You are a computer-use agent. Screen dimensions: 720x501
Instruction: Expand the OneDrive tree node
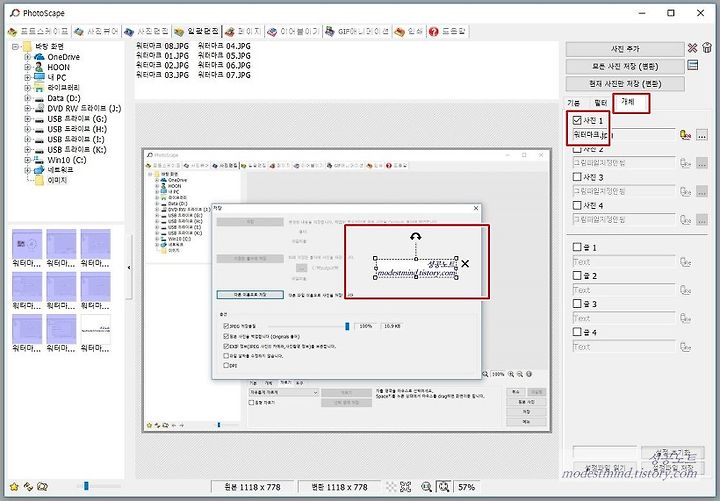pos(27,57)
